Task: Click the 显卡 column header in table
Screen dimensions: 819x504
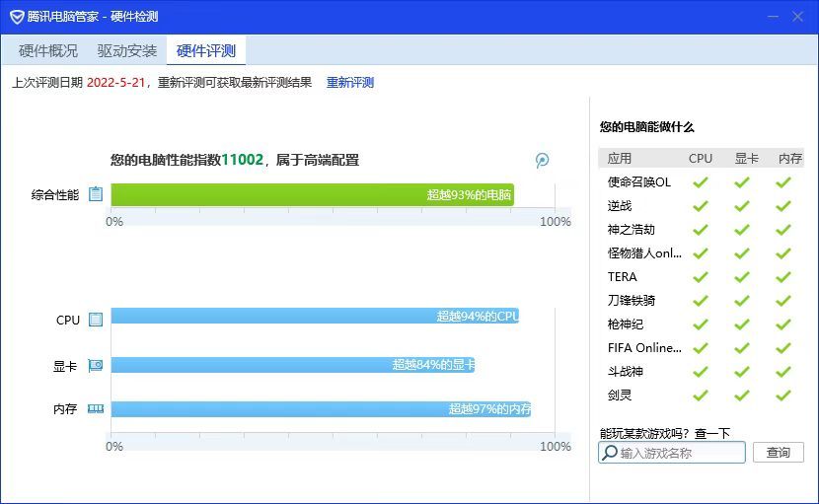Action: point(746,158)
